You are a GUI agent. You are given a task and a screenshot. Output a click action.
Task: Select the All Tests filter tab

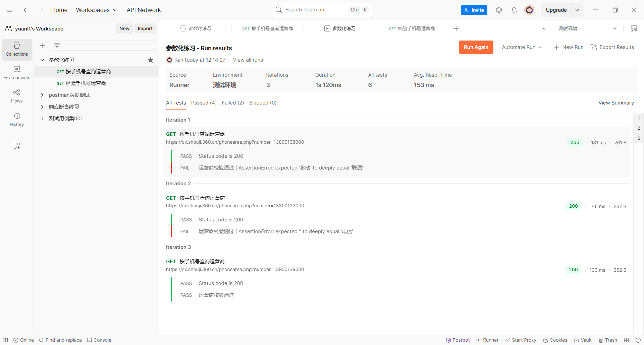point(176,103)
